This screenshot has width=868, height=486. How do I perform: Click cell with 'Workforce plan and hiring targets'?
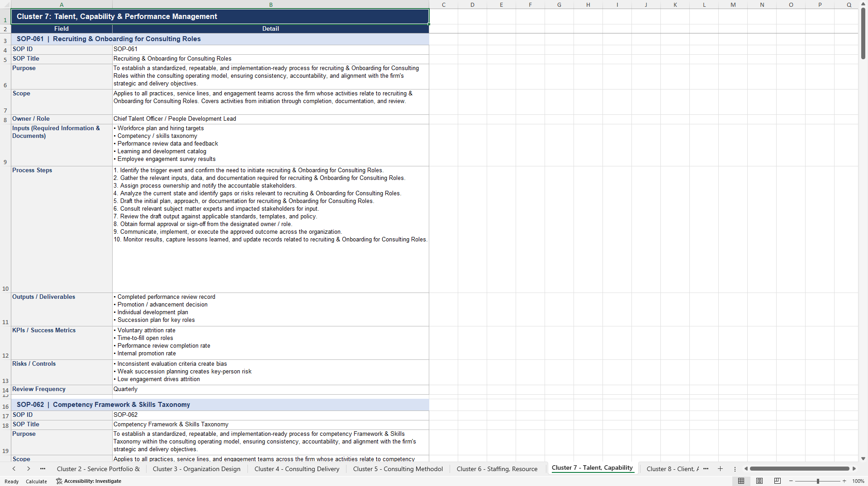(270, 145)
